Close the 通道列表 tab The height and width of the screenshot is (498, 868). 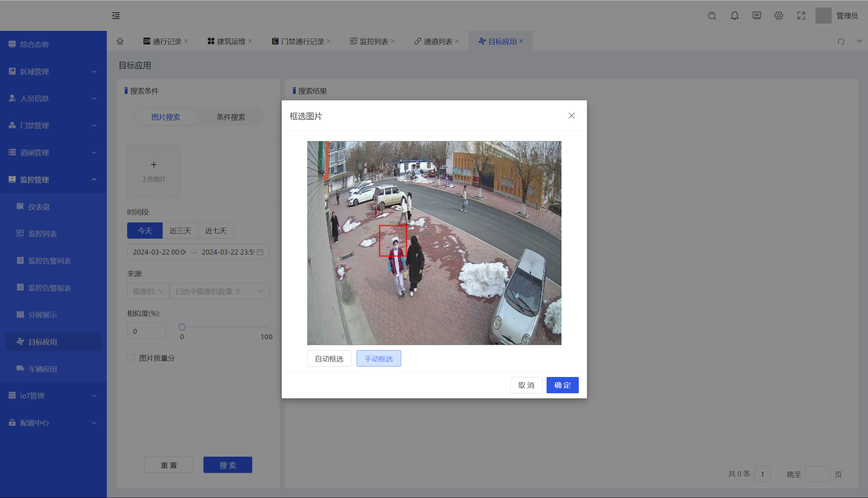[457, 41]
